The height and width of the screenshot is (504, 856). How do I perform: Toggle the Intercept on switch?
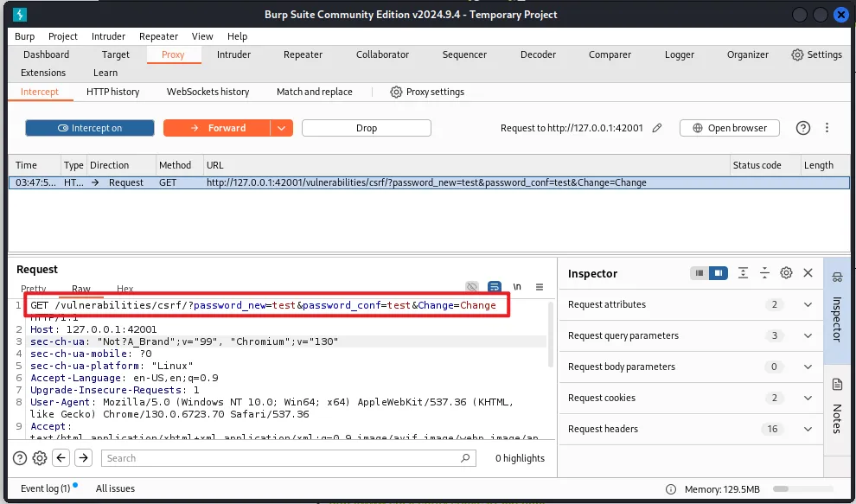coord(90,128)
